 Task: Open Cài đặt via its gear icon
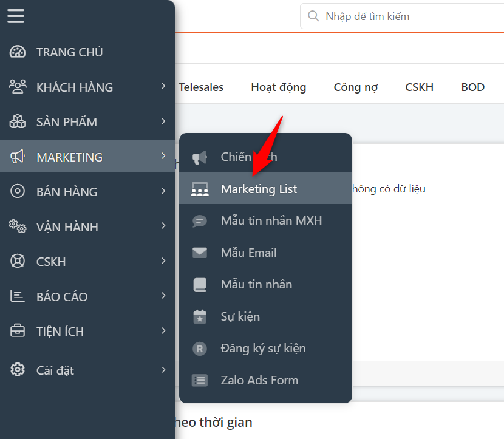tap(17, 370)
